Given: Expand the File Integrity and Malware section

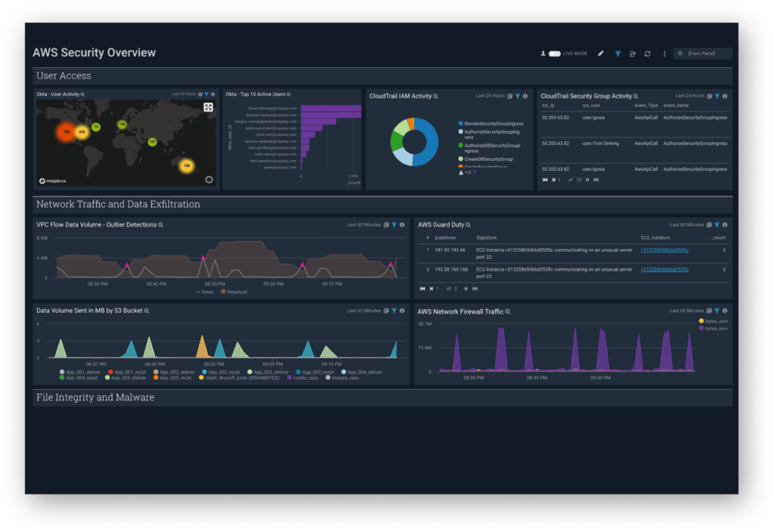Looking at the screenshot, I should pyautogui.click(x=95, y=397).
